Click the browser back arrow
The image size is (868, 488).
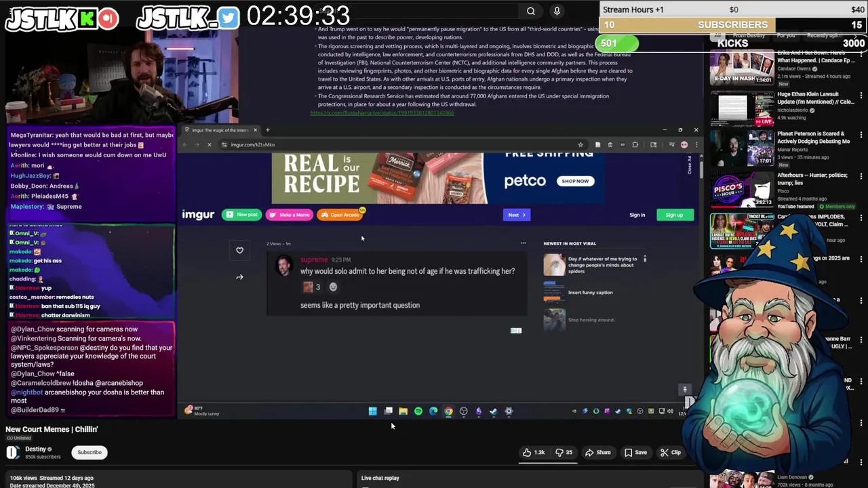click(184, 144)
